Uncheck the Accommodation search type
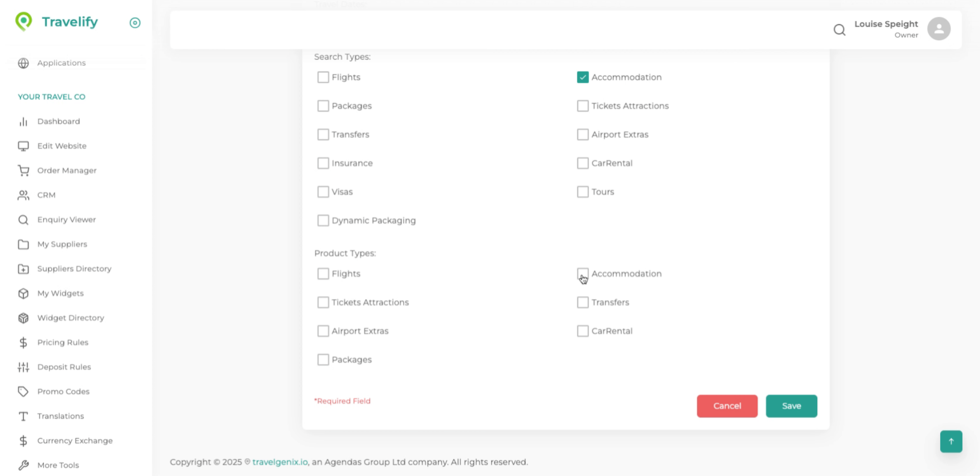The width and height of the screenshot is (980, 476). coord(582,77)
